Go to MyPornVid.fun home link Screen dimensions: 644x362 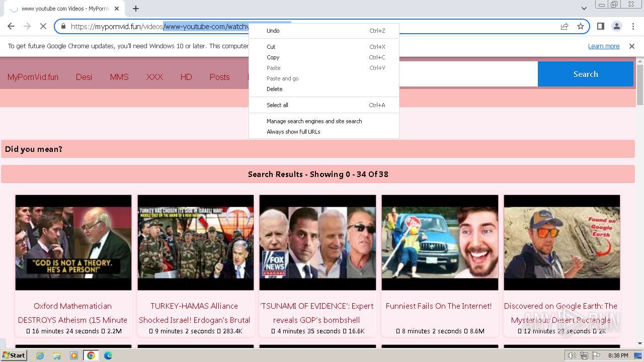(33, 77)
